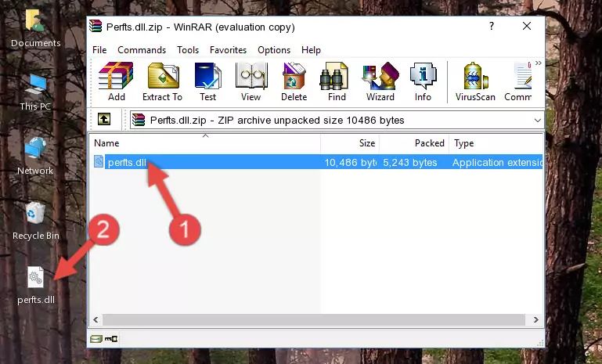The height and width of the screenshot is (364, 602).
Task: Click the key password icon in status bar
Action: point(111,339)
